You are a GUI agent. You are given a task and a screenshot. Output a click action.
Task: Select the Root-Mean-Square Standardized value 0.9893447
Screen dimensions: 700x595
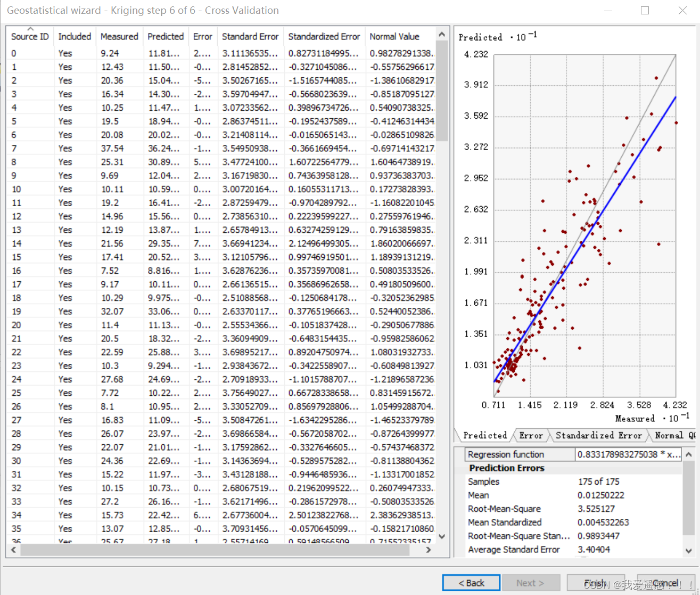click(x=598, y=536)
